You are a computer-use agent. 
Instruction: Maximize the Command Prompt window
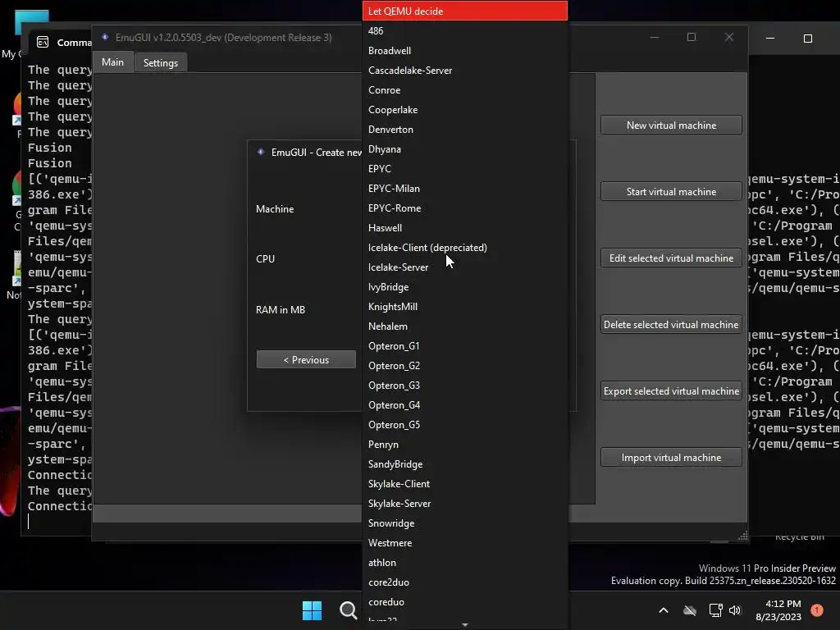click(x=808, y=39)
